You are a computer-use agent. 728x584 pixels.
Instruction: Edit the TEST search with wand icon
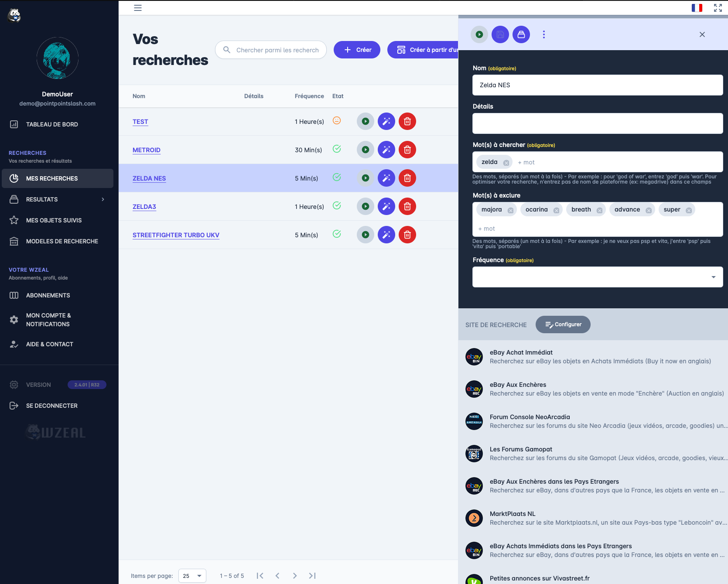(386, 121)
